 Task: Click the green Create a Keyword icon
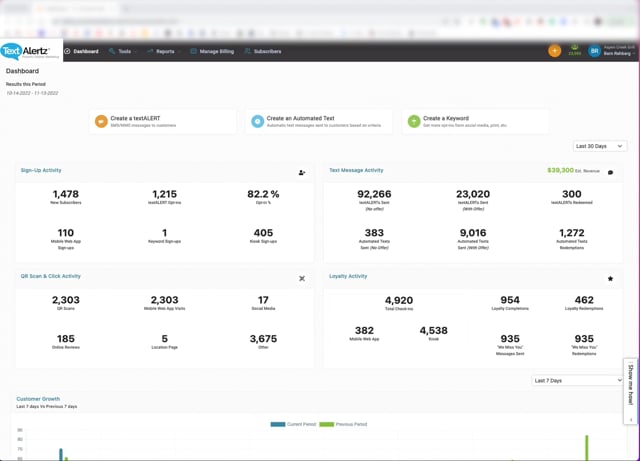click(x=414, y=121)
